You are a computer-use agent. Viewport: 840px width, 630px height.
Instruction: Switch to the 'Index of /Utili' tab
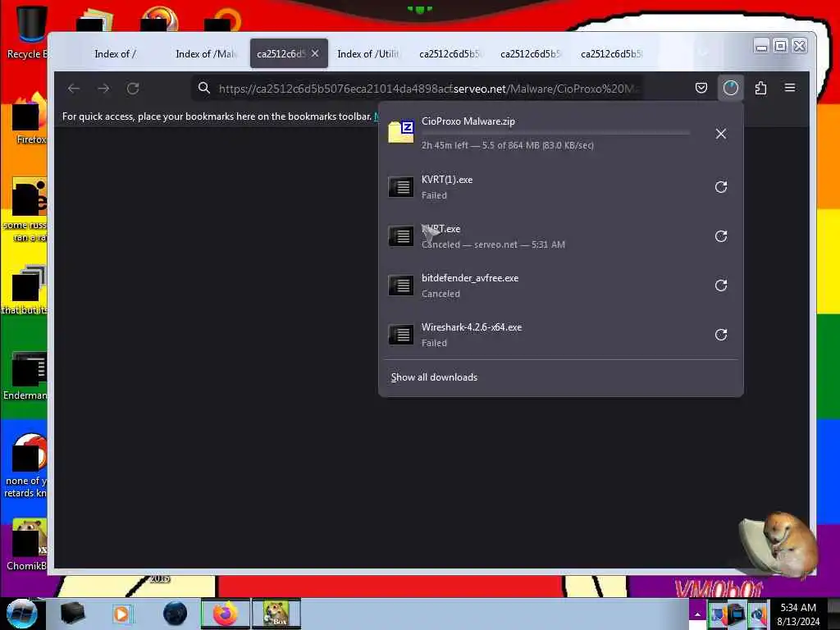click(368, 53)
